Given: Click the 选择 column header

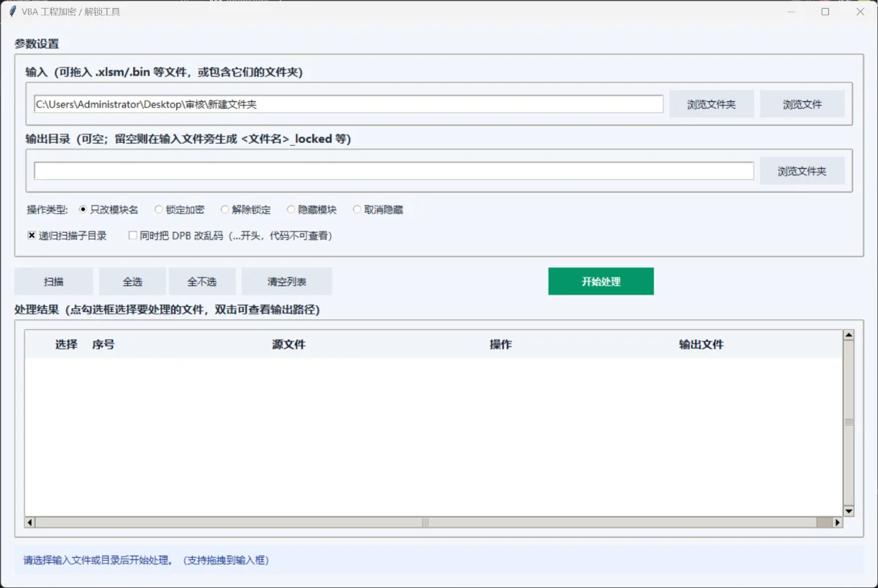Looking at the screenshot, I should point(66,344).
